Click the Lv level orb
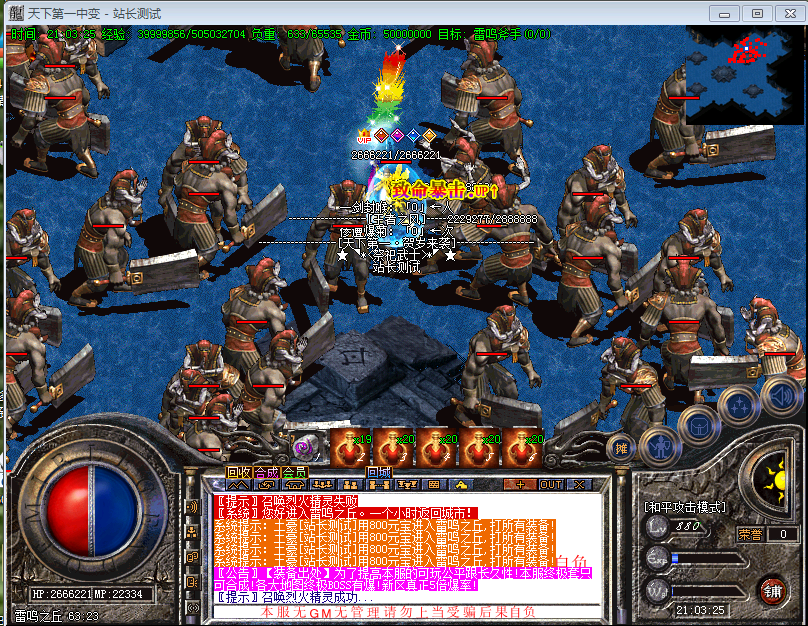The height and width of the screenshot is (626, 808). [x=658, y=526]
